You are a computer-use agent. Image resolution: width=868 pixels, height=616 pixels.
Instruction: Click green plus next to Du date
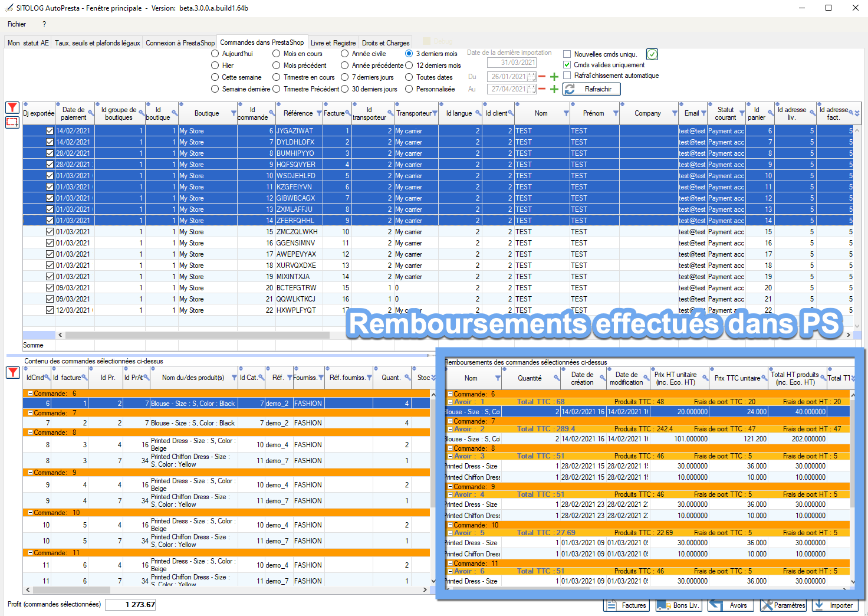[554, 77]
